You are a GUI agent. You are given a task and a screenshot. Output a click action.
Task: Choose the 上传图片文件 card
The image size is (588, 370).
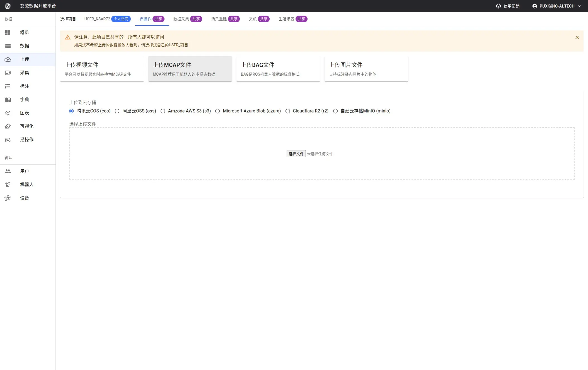pos(366,69)
